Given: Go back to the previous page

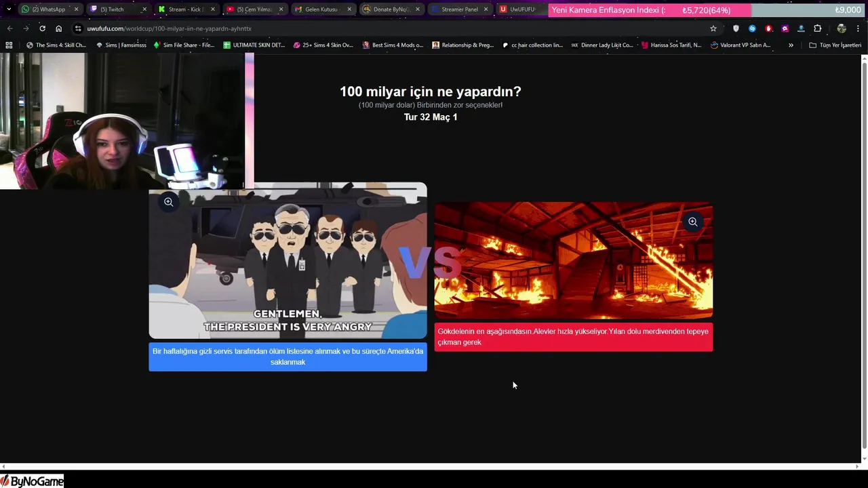Looking at the screenshot, I should coord(9,28).
